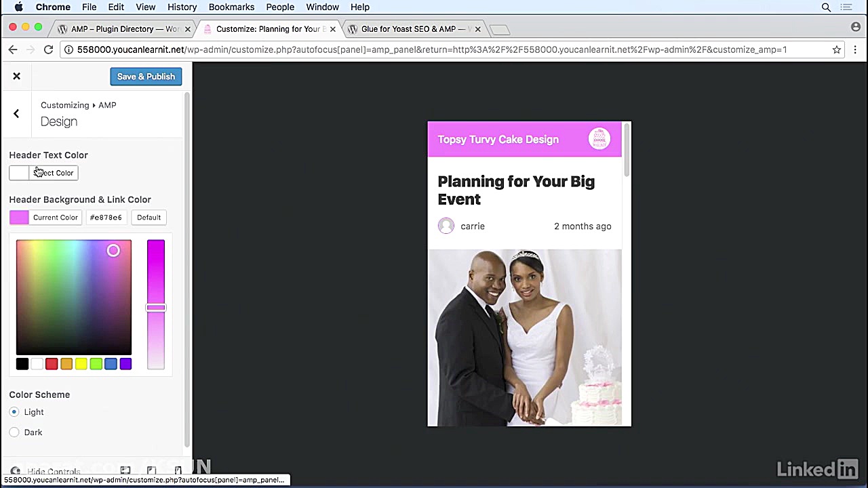Close the WordPress Customizer with the X

point(16,76)
